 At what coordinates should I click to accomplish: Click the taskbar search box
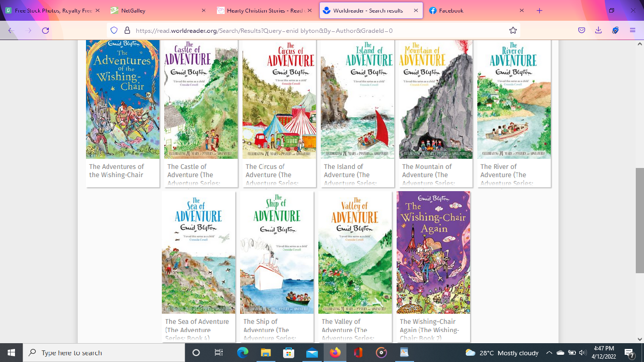[104, 352]
